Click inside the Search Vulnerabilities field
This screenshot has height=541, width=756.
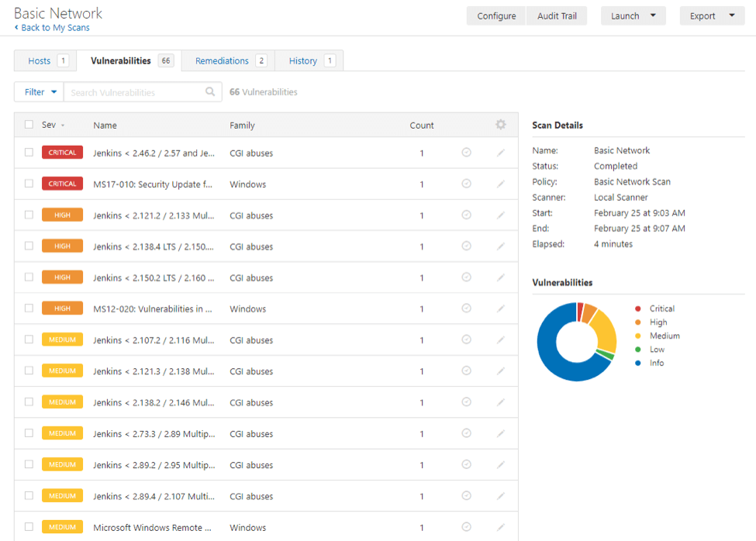click(x=132, y=91)
